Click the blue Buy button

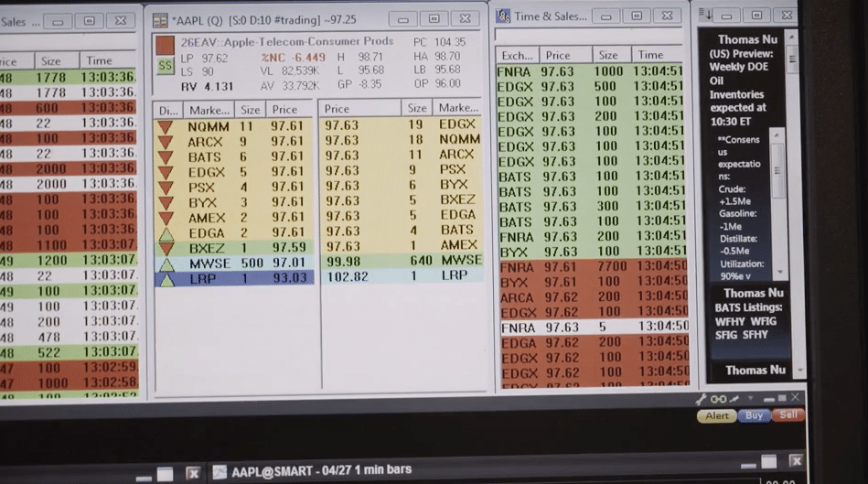coord(754,415)
